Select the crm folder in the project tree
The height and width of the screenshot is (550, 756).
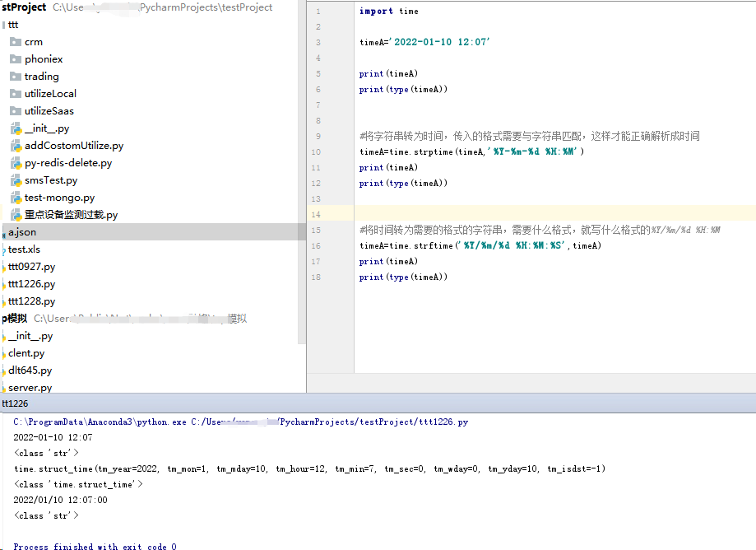point(34,42)
